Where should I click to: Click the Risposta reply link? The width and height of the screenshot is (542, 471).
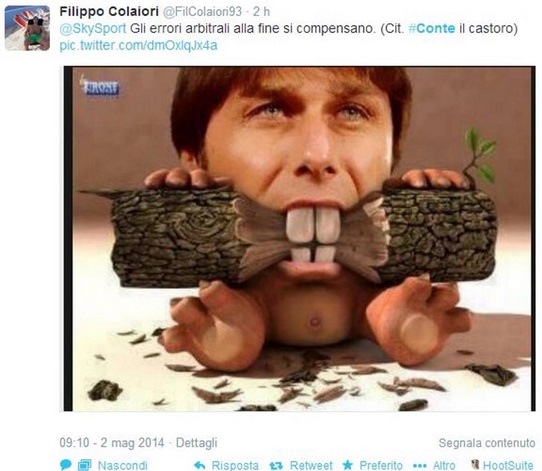pyautogui.click(x=235, y=465)
